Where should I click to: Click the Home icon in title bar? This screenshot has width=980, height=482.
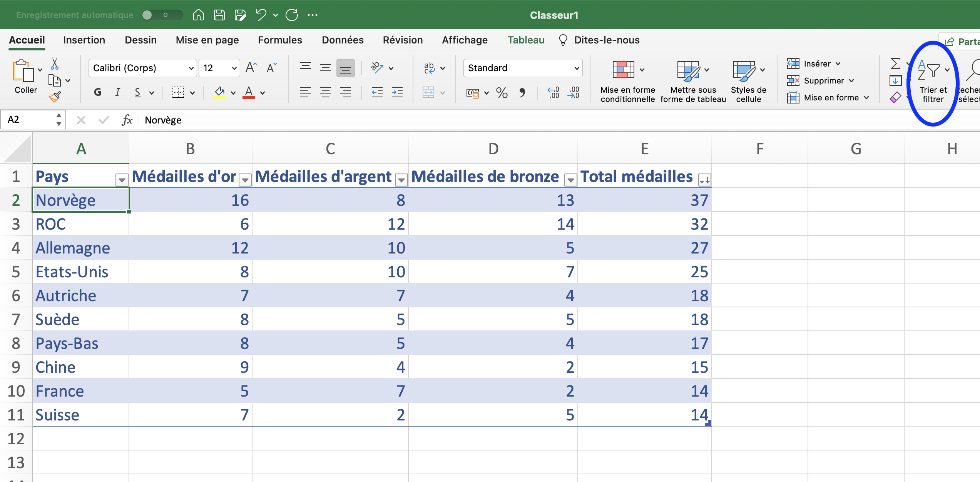198,15
